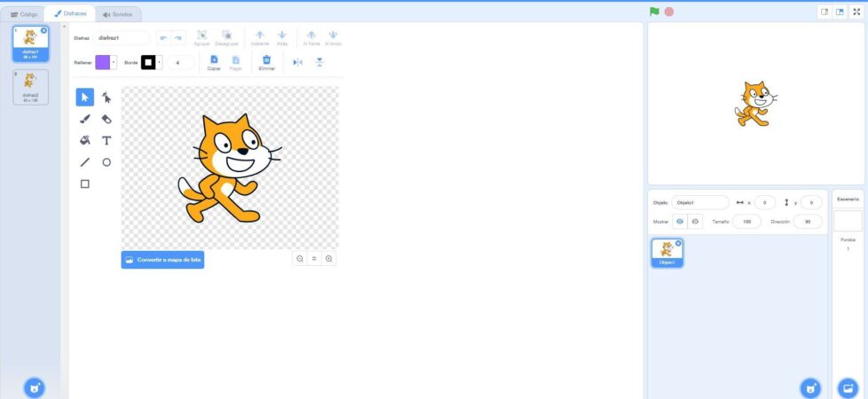Click the Adelante arrow

(x=260, y=35)
